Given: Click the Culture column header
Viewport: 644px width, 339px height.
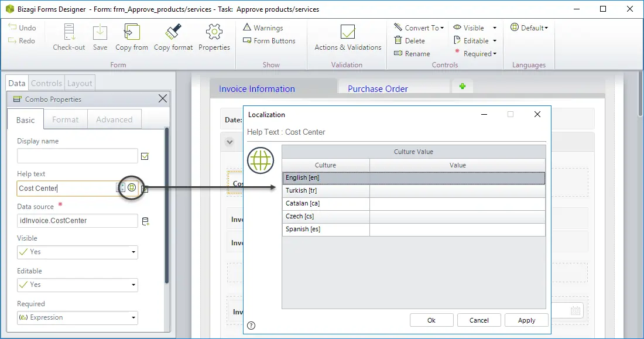Looking at the screenshot, I should [x=326, y=165].
